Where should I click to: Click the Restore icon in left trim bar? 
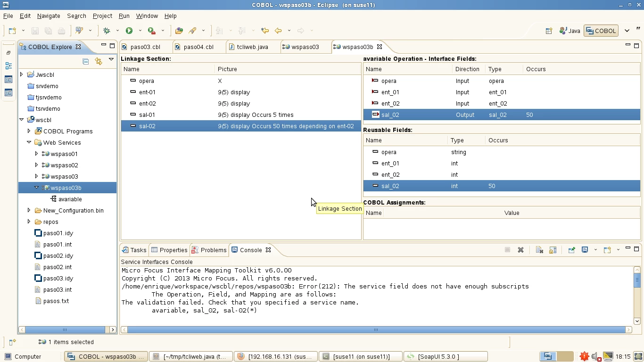tap(8, 53)
